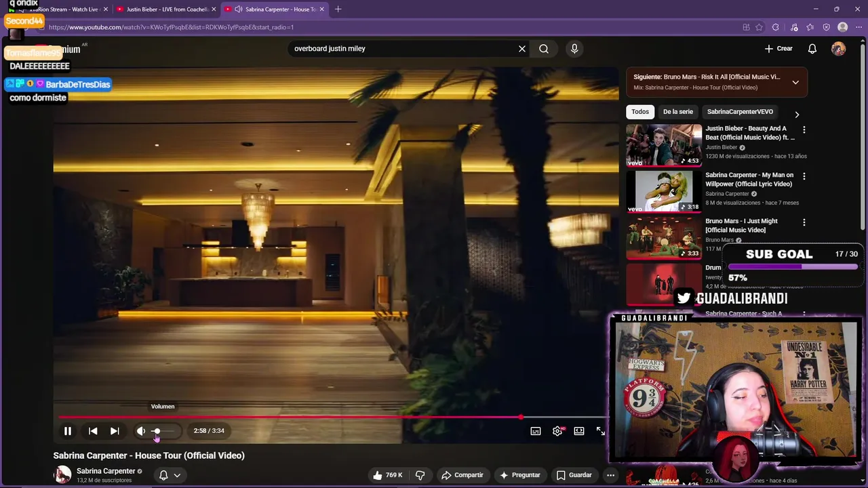The height and width of the screenshot is (488, 868).
Task: Open Justin Bieber Beauty And A Beat title
Action: pos(750,133)
